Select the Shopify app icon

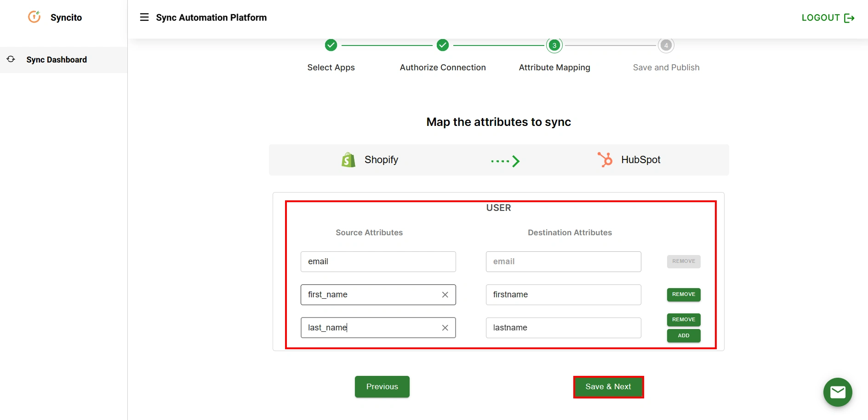coord(348,159)
